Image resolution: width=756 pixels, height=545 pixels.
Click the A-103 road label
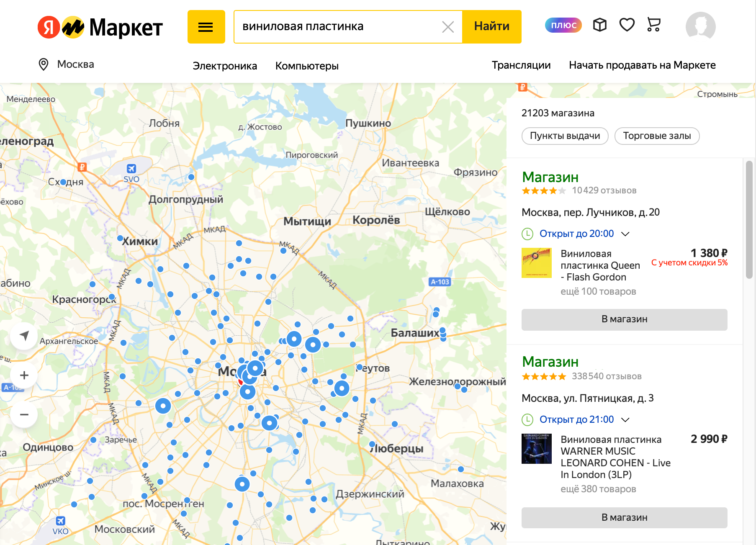(x=440, y=282)
